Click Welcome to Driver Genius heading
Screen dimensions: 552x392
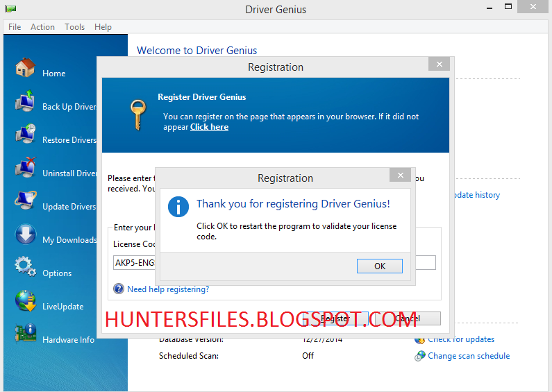[196, 51]
